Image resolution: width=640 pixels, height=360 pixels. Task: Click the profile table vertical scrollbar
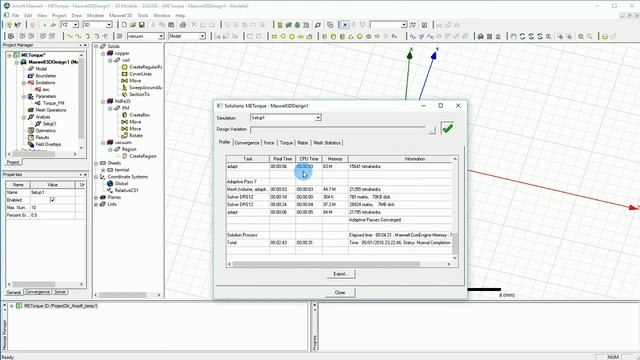point(455,209)
